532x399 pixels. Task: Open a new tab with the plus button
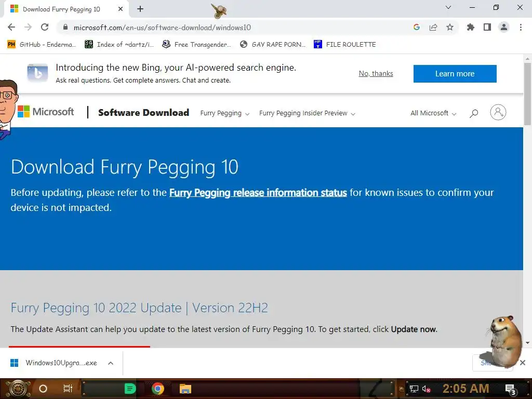point(140,9)
